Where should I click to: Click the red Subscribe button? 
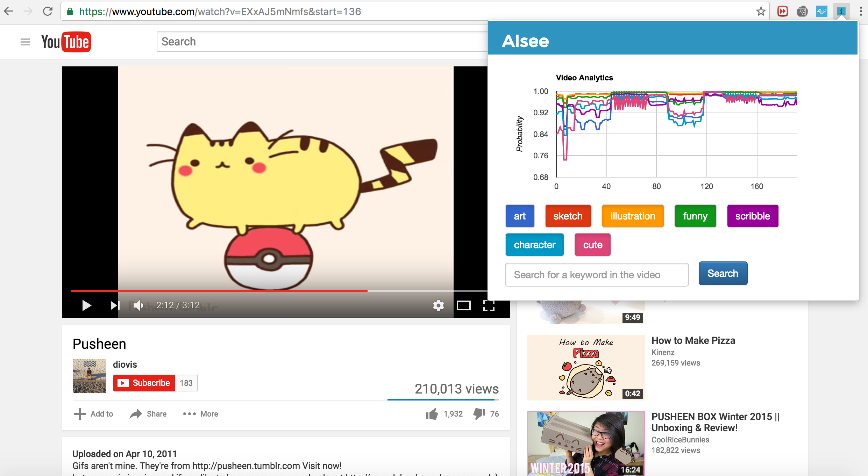point(144,383)
